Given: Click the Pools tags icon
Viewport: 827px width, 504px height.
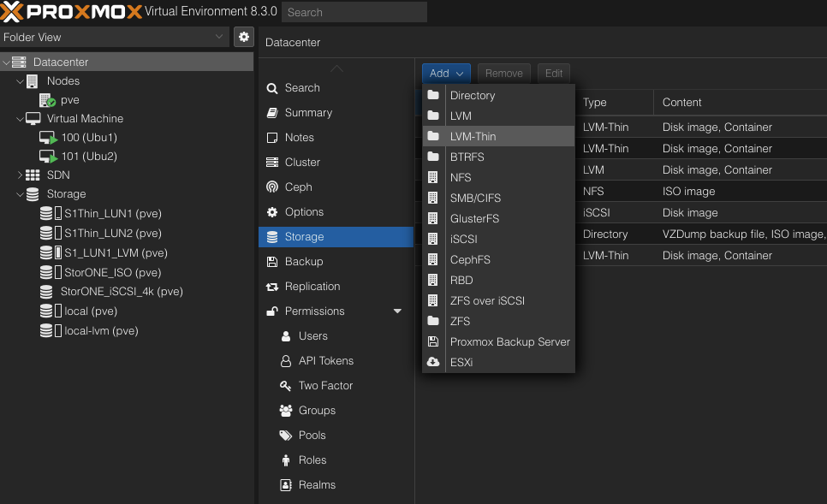Looking at the screenshot, I should tap(285, 435).
